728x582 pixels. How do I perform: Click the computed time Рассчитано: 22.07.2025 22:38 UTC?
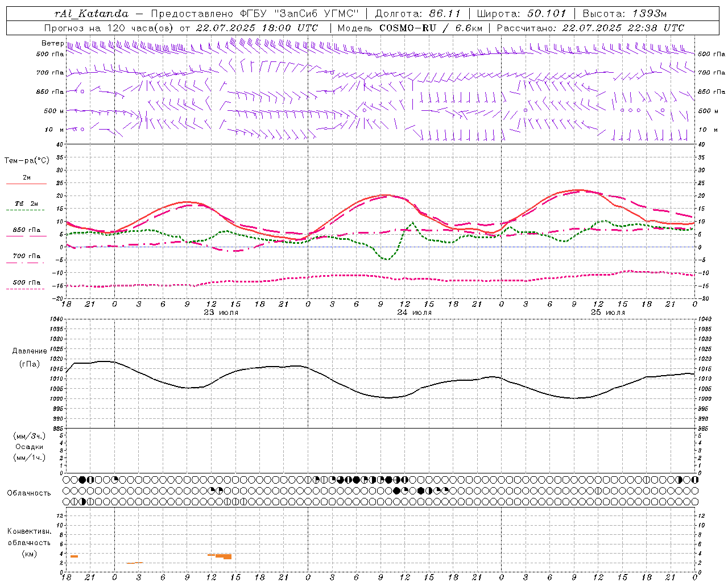tap(590, 28)
